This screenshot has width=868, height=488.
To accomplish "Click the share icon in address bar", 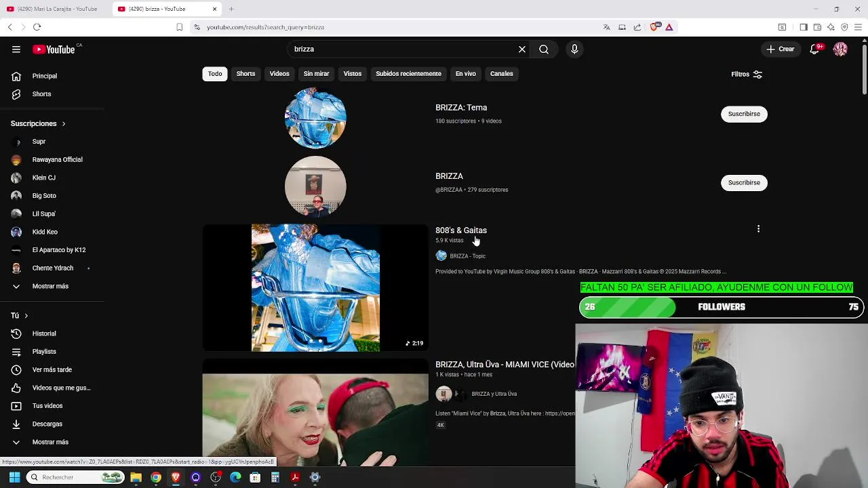I will [637, 27].
